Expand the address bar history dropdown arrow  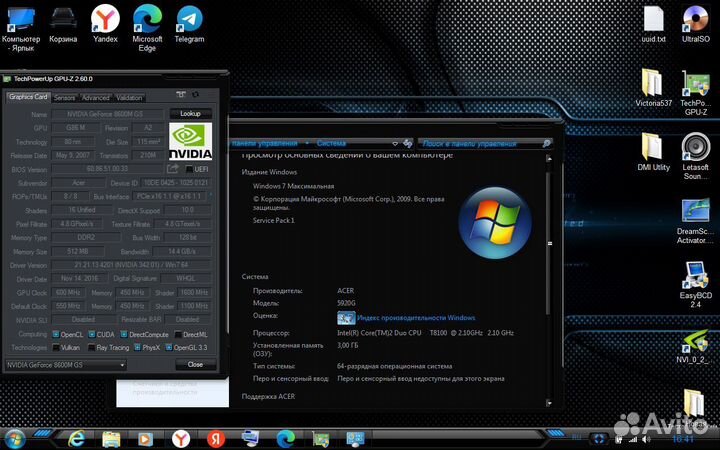coord(395,144)
